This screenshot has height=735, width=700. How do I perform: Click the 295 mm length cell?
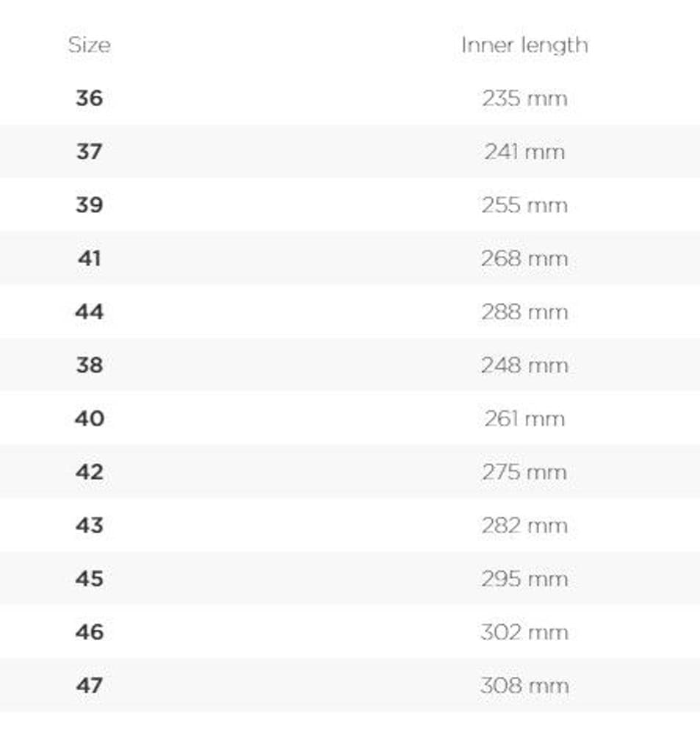524,579
